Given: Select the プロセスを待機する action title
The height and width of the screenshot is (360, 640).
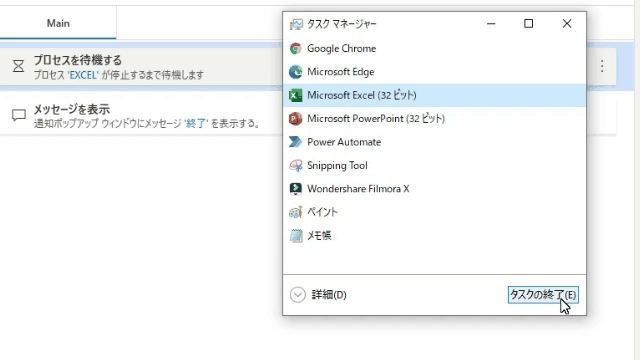Looking at the screenshot, I should (x=78, y=60).
